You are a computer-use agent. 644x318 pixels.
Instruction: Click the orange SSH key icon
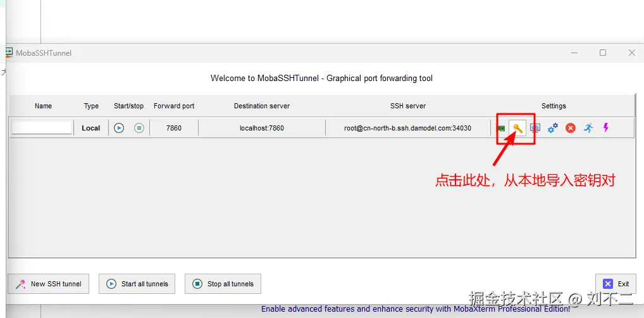517,129
